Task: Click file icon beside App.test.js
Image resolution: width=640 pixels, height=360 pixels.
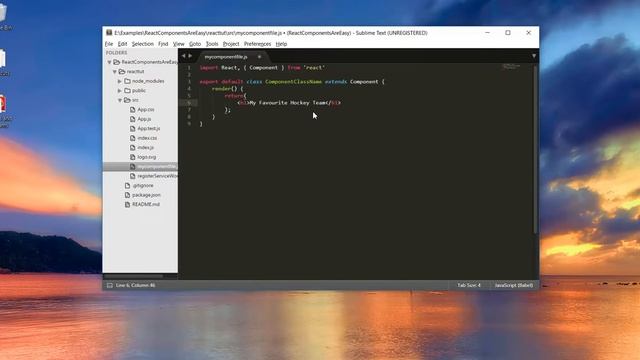Action: (x=133, y=128)
